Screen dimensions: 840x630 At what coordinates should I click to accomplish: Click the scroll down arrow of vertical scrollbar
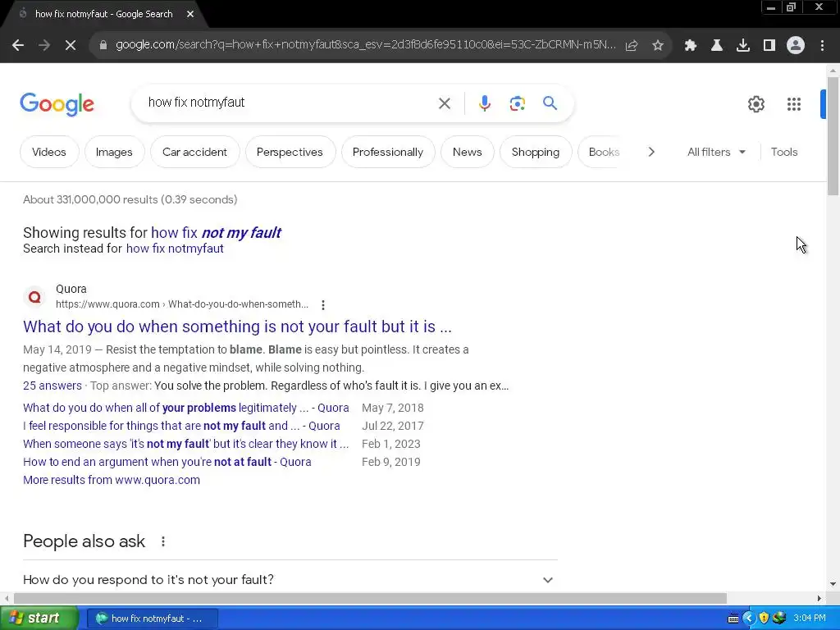click(833, 584)
